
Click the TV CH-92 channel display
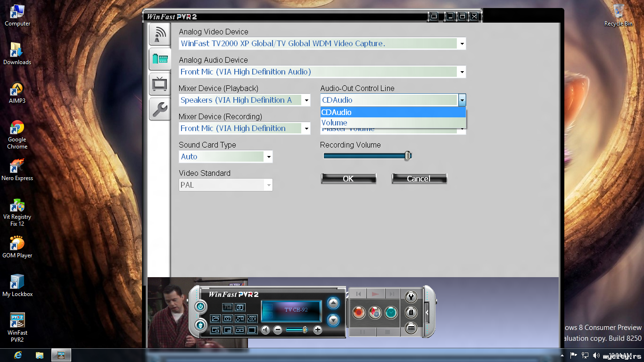pos(291,312)
